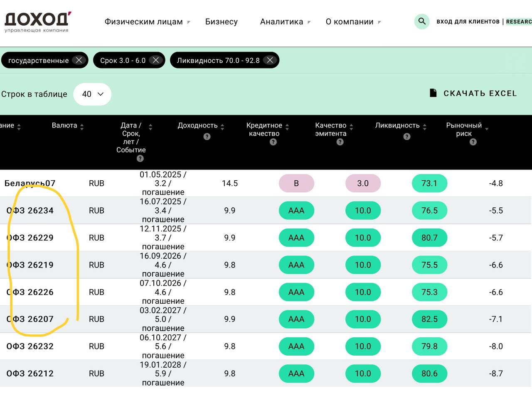The height and width of the screenshot is (393, 532).
Task: Remove the Срок 3.0 - 6.0 filter
Action: tap(155, 60)
